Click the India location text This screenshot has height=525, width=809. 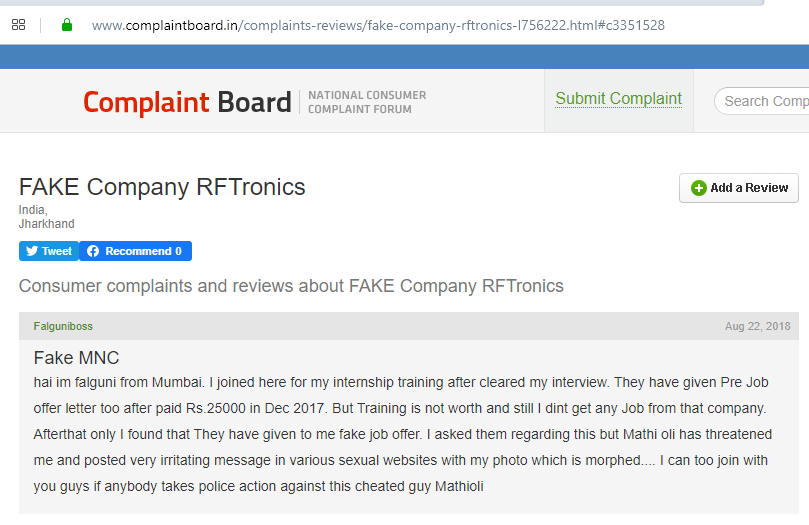[x=33, y=210]
